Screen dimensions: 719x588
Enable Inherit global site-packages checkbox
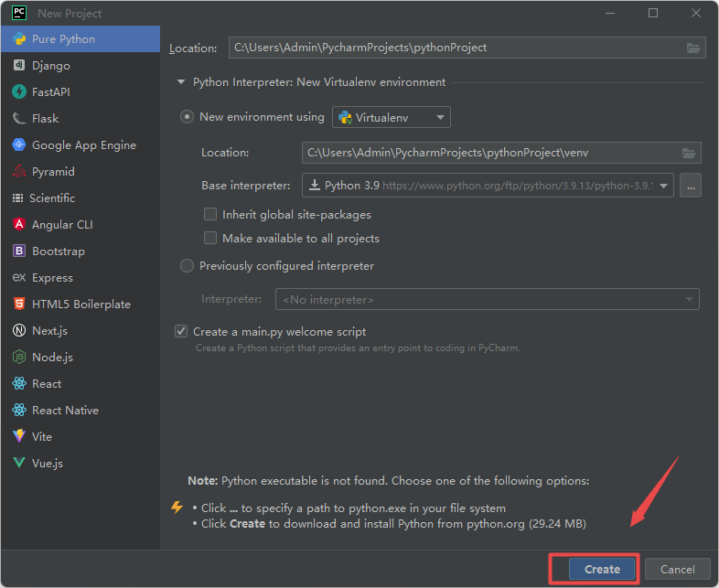coord(210,215)
